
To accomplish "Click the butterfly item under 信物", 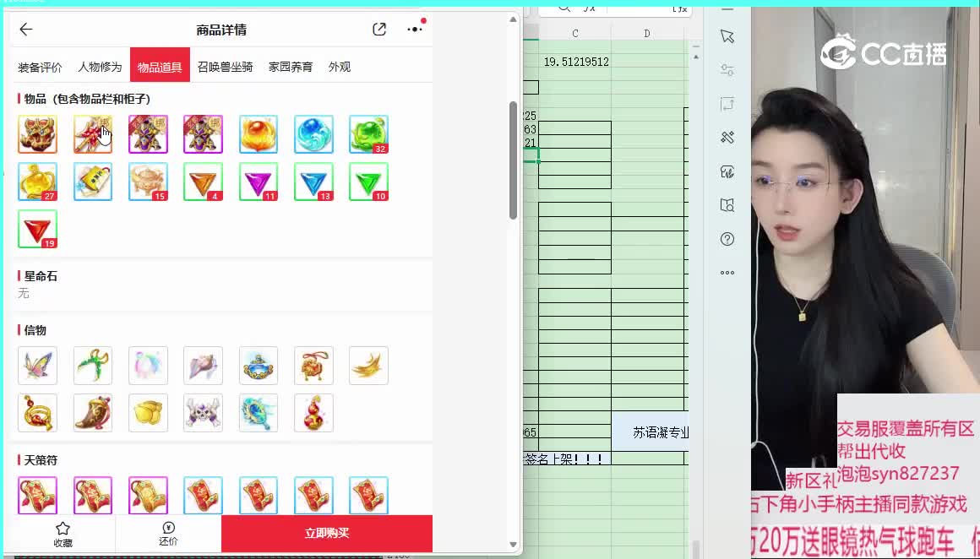I will click(37, 366).
